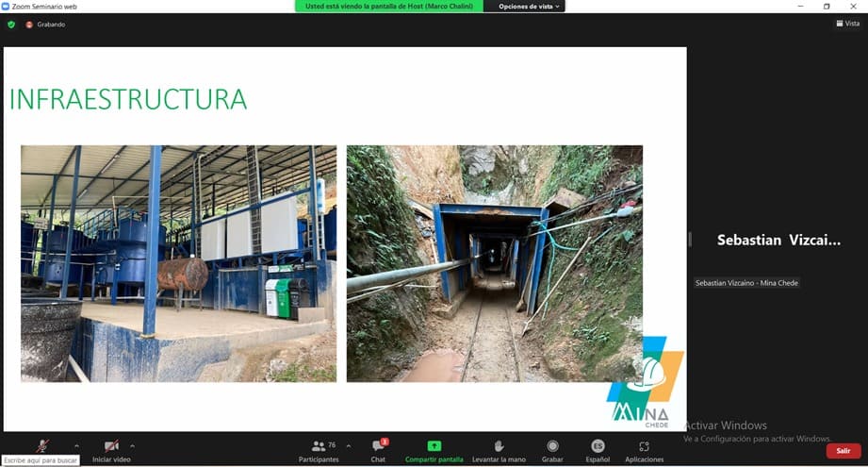The width and height of the screenshot is (868, 467).
Task: Expand arrow next to Participantes
Action: [x=348, y=446]
